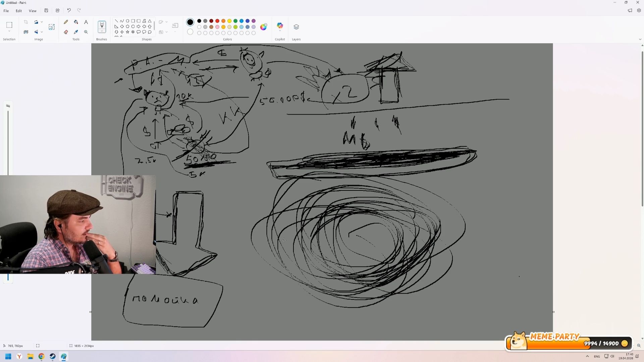Select the Fill bucket tool
This screenshot has height=362, width=644.
pyautogui.click(x=76, y=22)
